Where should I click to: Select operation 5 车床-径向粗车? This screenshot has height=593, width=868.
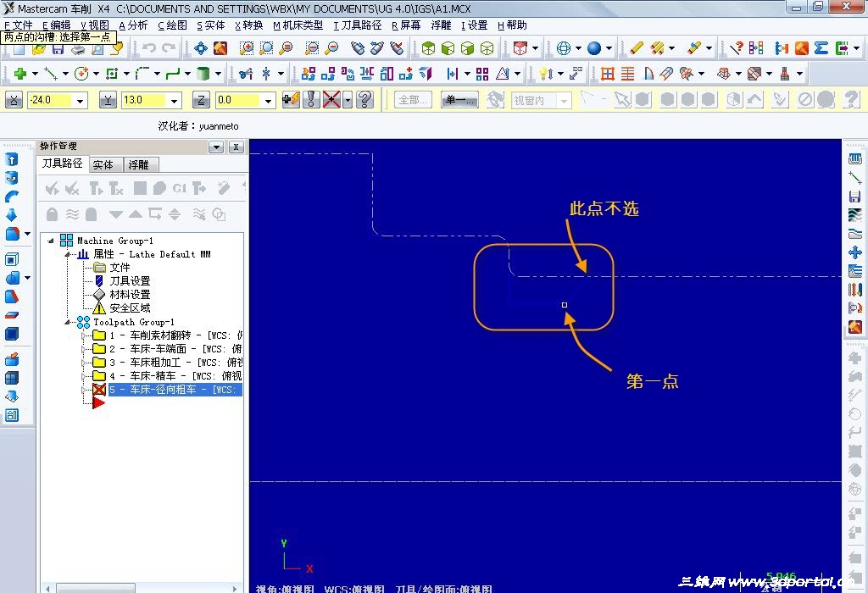(175, 390)
